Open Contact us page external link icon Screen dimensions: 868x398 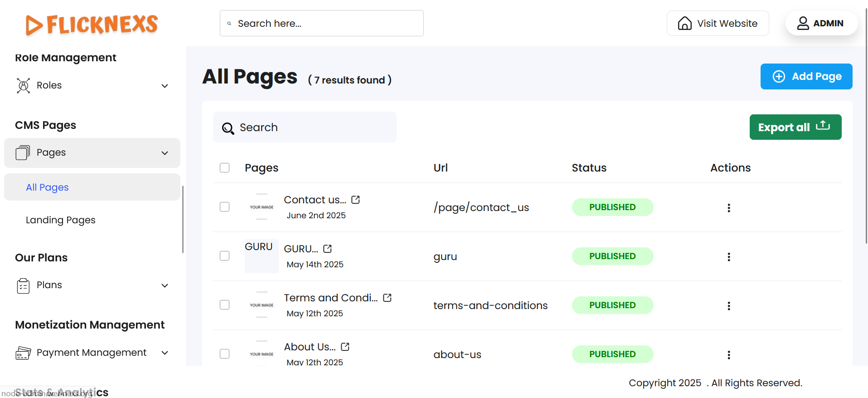point(355,200)
